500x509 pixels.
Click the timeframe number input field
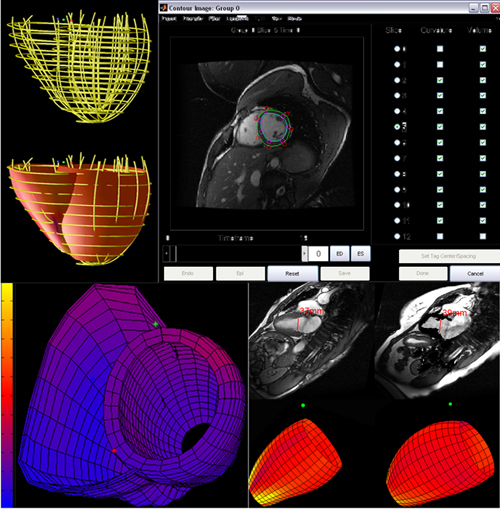(x=318, y=254)
